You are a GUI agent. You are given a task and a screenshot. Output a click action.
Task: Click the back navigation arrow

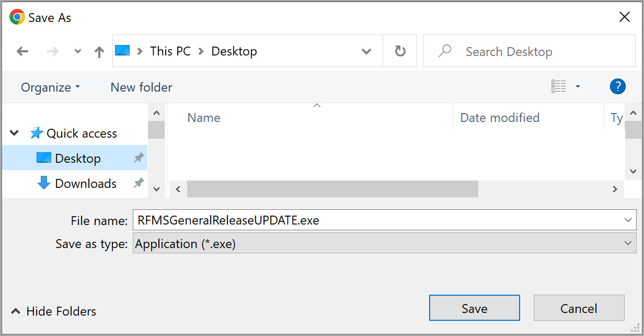tap(22, 51)
